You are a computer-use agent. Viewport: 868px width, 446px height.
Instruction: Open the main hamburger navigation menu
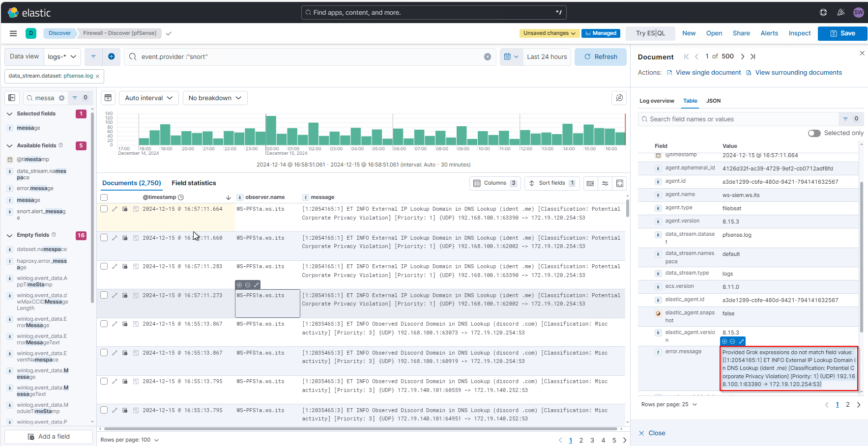[x=13, y=33]
